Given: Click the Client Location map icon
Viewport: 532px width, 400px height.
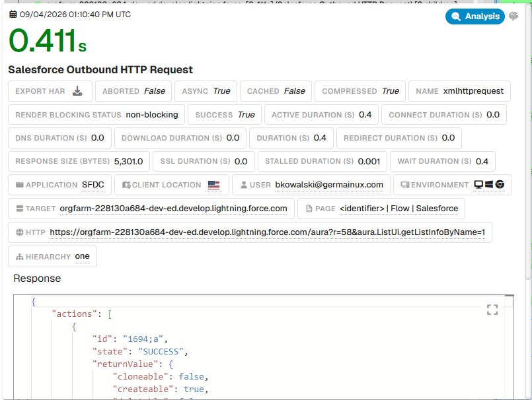Looking at the screenshot, I should (x=126, y=185).
